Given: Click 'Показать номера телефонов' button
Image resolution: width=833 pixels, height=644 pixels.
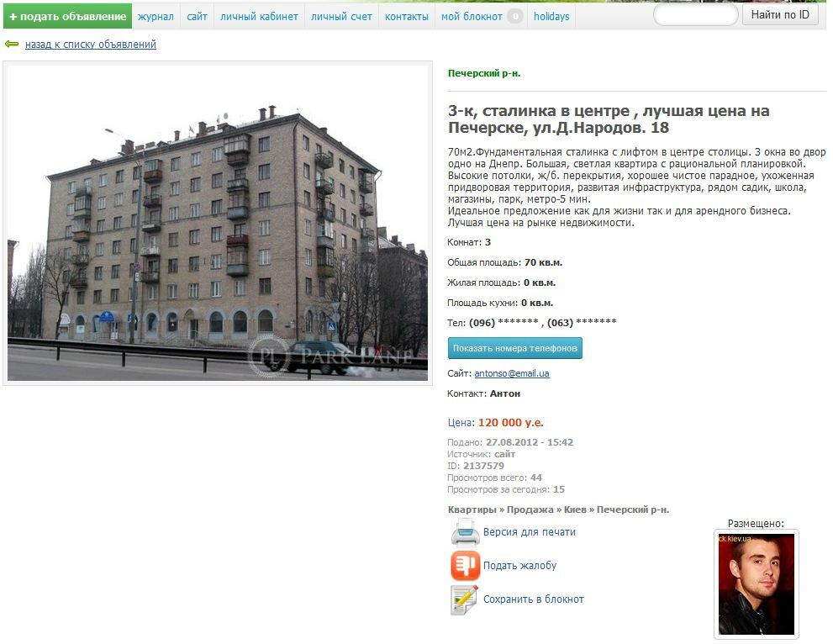Looking at the screenshot, I should point(514,348).
